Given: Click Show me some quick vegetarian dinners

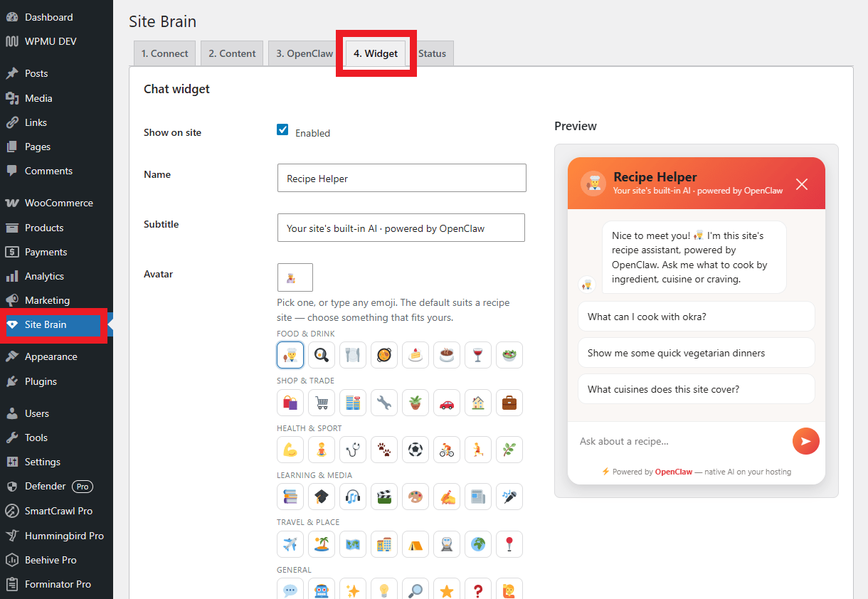Looking at the screenshot, I should click(x=696, y=353).
